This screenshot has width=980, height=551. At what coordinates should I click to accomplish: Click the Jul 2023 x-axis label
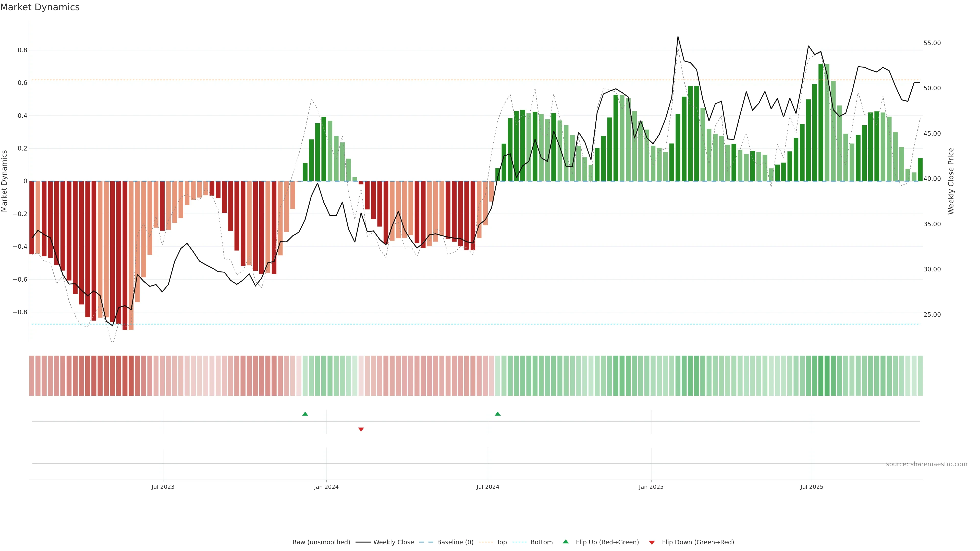(x=163, y=487)
